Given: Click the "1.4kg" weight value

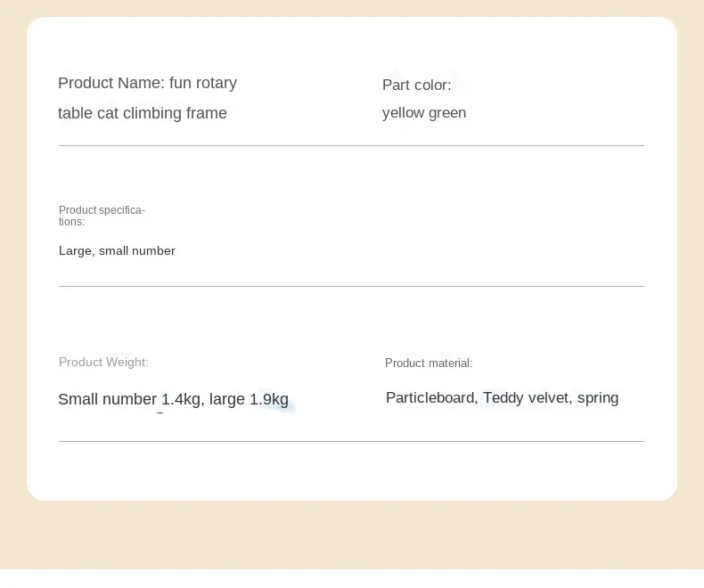Looking at the screenshot, I should point(181,399).
